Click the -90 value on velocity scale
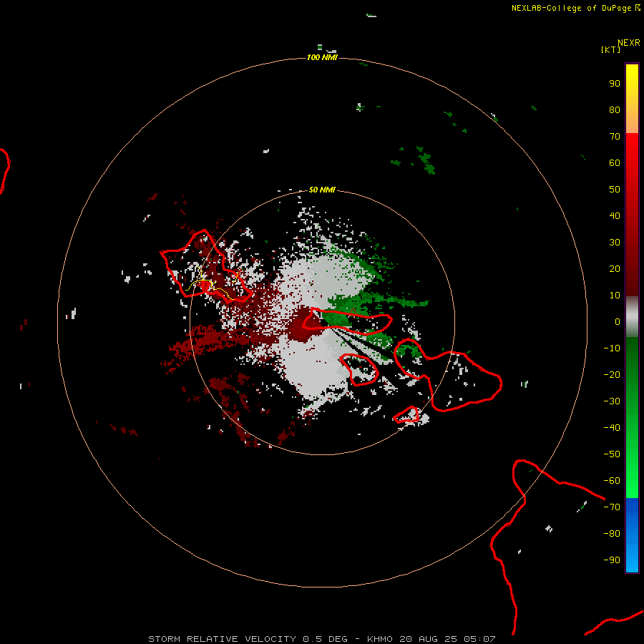Viewport: 644px width, 644px height. [x=612, y=560]
